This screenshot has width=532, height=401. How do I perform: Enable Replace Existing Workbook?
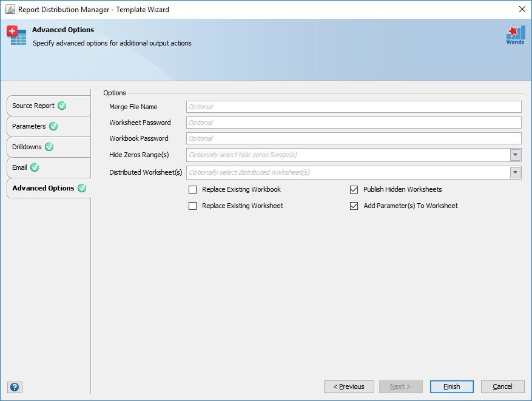pos(192,189)
